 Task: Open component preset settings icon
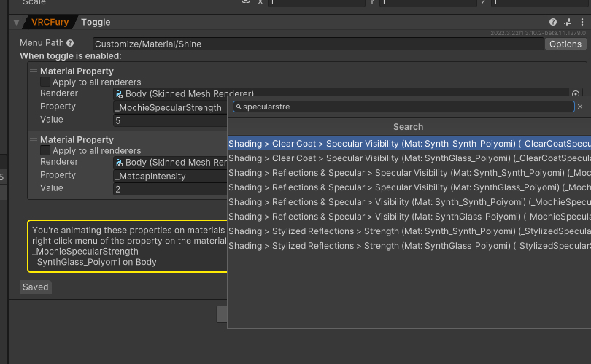tap(568, 23)
